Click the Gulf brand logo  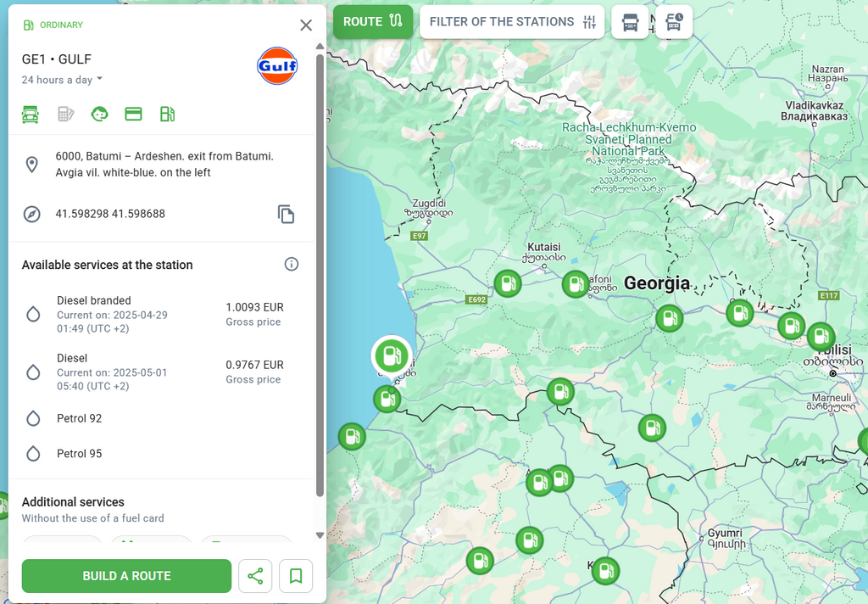(277, 65)
